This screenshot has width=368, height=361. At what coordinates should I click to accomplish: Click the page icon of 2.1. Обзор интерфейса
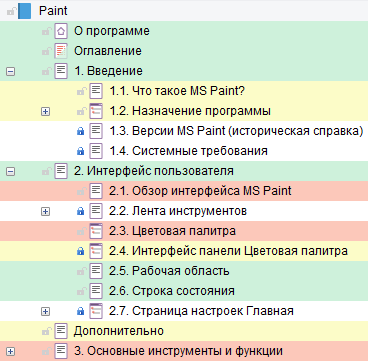coord(96,191)
